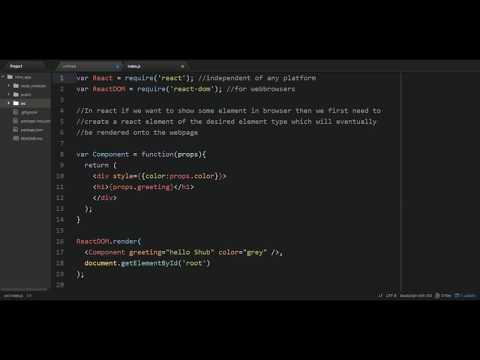Select the root project folder icon
480x360 pixels.
point(10,77)
